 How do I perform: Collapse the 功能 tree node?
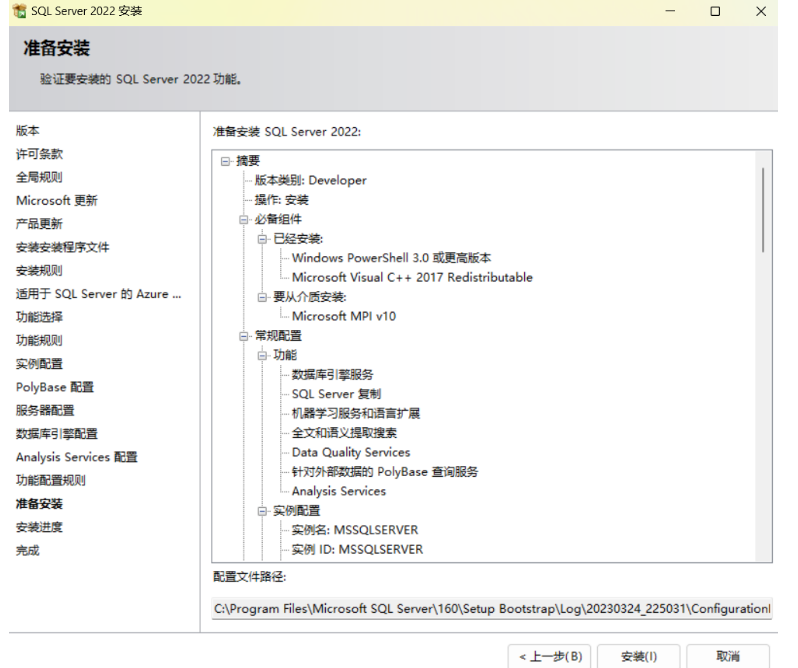(x=263, y=355)
